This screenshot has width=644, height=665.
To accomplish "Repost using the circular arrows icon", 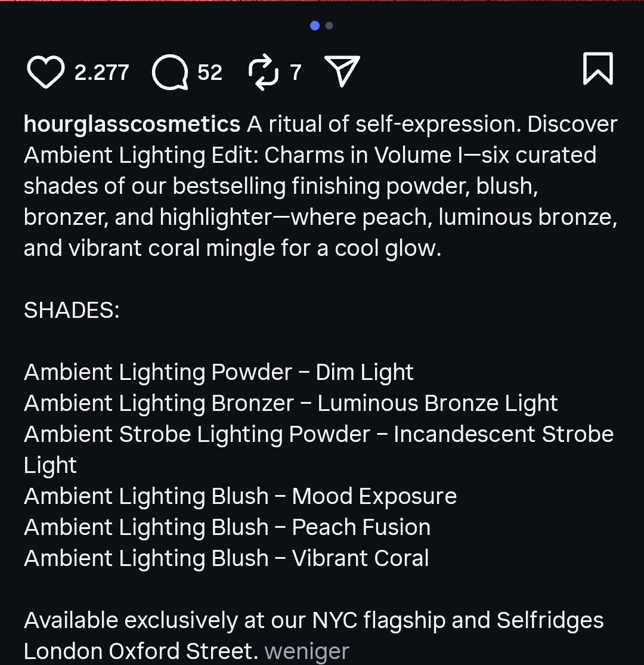I will (263, 72).
